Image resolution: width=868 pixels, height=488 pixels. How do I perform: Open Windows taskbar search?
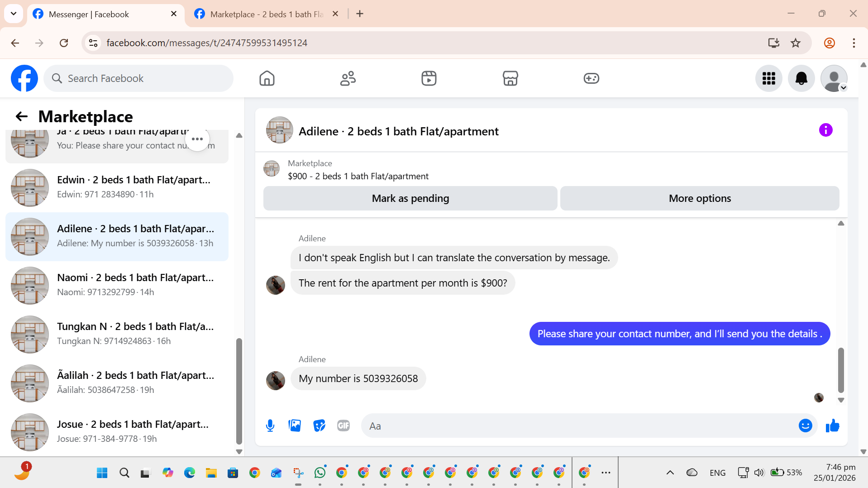tap(124, 473)
